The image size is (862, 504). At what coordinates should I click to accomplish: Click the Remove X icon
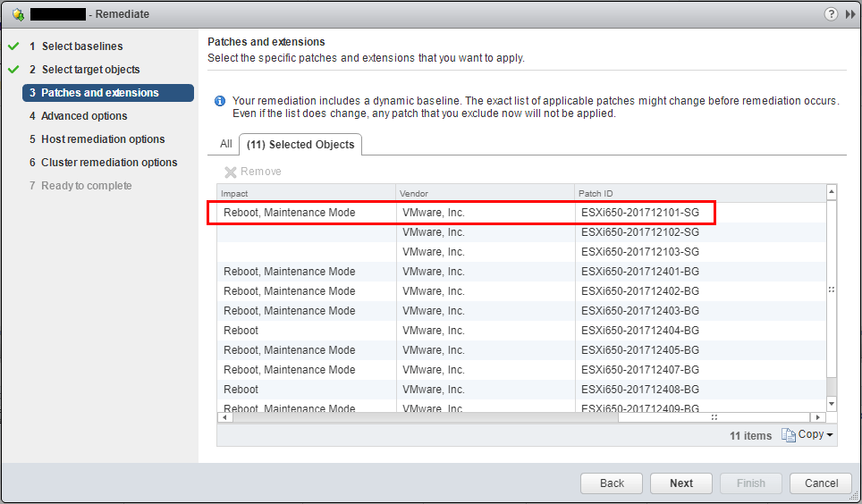(x=230, y=172)
